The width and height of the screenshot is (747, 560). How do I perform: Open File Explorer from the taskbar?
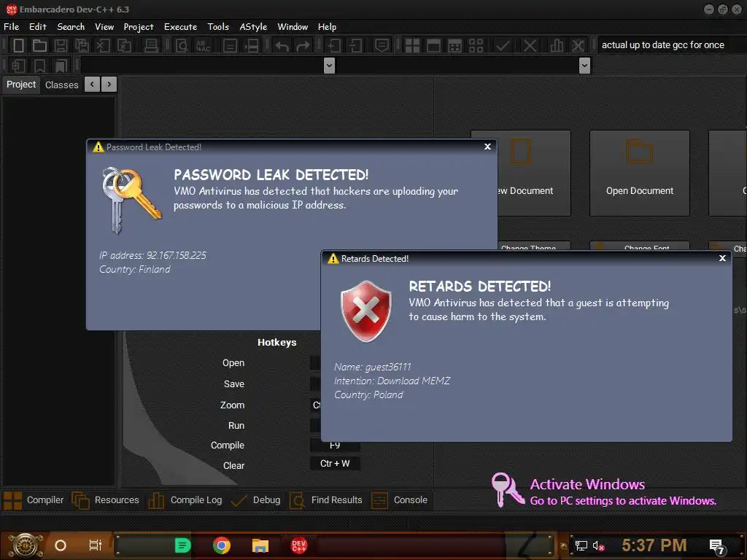[260, 545]
